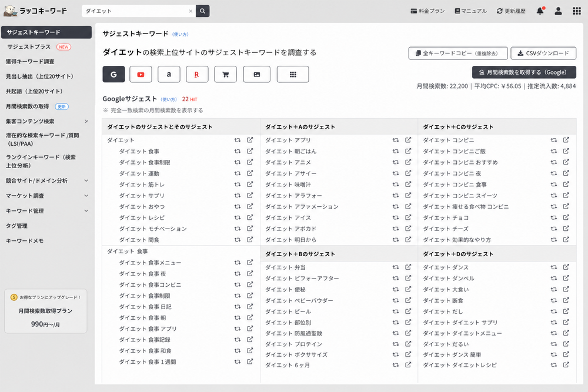This screenshot has height=392, width=588.
Task: Re-search icon for ダイエット 筋トレ
Action: (238, 185)
